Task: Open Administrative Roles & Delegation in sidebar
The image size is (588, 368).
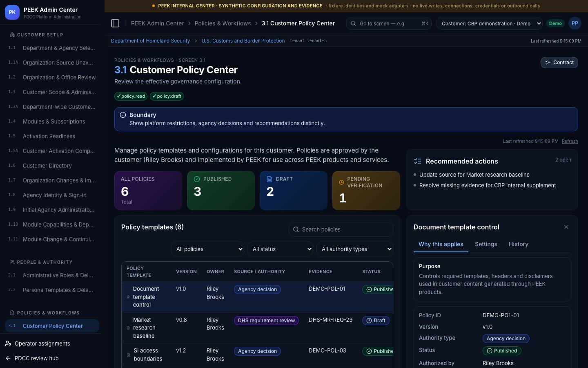Action: point(52,275)
